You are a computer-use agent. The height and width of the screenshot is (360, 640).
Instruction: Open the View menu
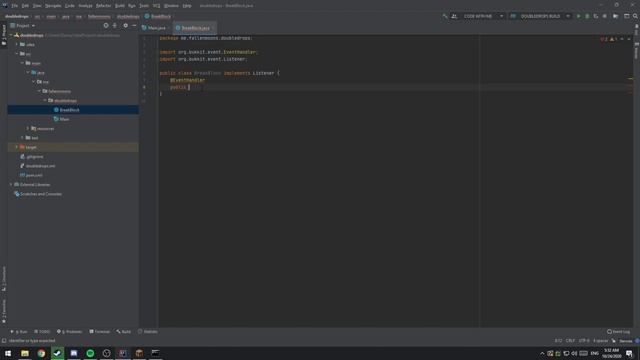(x=37, y=6)
